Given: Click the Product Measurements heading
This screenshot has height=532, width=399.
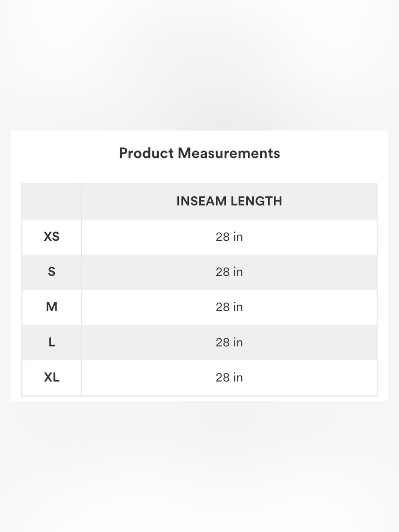Looking at the screenshot, I should coord(199,153).
